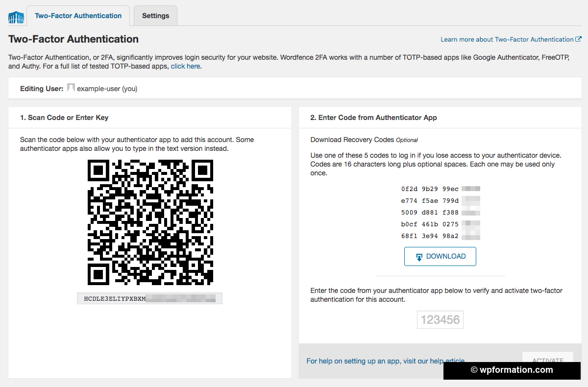Image resolution: width=588 pixels, height=387 pixels.
Task: Click the 'Download Recovery Codes' label
Action: click(352, 140)
